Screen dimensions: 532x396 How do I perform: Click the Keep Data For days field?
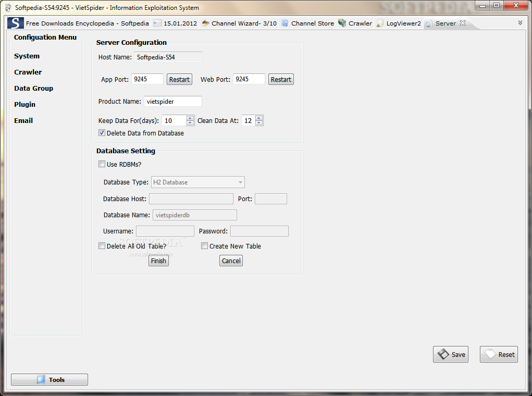click(x=174, y=120)
